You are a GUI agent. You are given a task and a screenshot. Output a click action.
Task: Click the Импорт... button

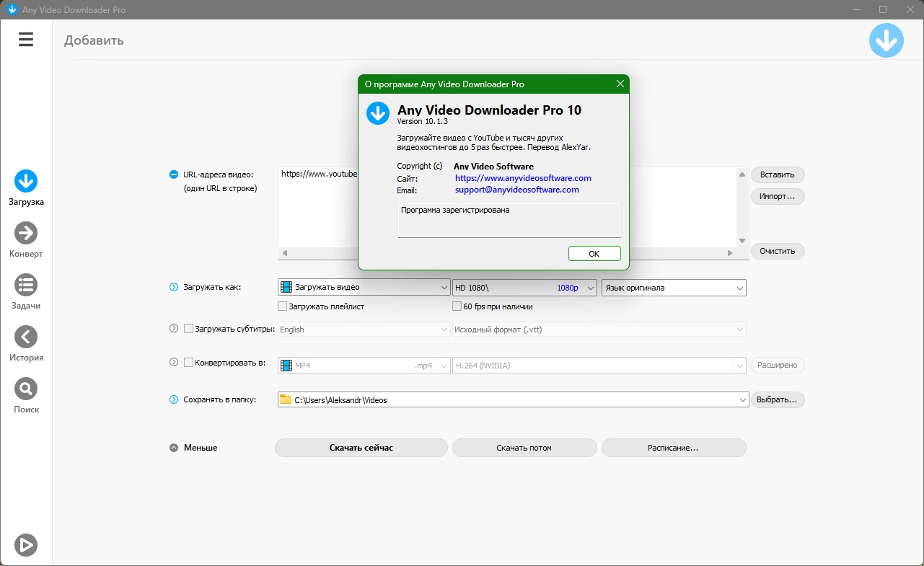778,196
